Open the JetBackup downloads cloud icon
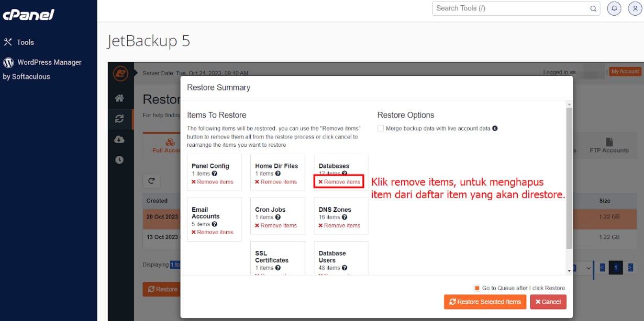Image resolution: width=644 pixels, height=321 pixels. point(120,139)
